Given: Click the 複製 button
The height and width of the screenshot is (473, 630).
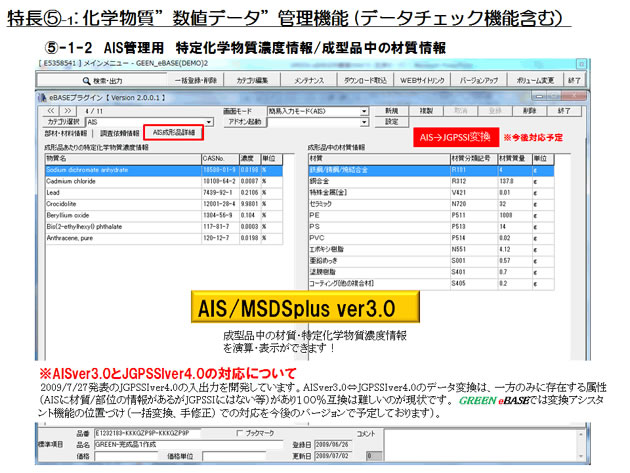Looking at the screenshot, I should coord(426,111).
